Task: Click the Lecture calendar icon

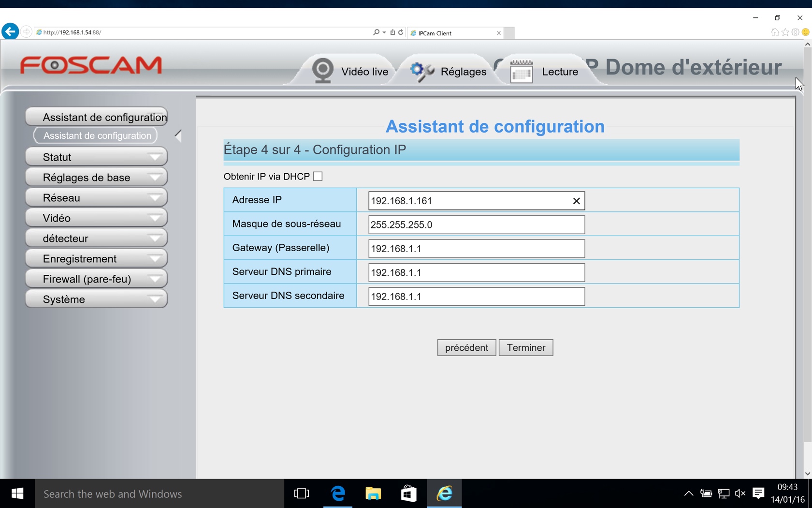Action: (x=521, y=72)
